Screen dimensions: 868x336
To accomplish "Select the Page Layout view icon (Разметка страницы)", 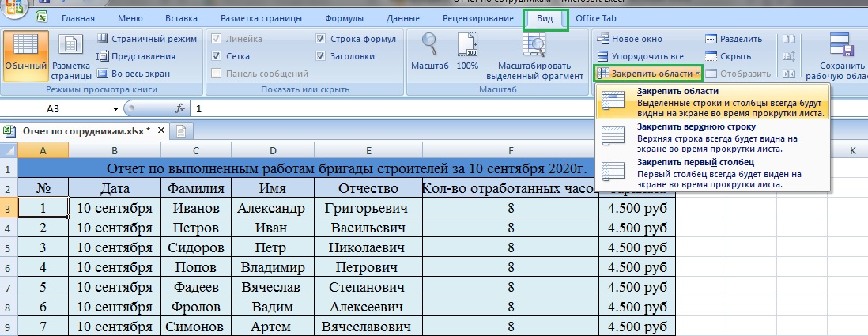I will pyautogui.click(x=72, y=55).
